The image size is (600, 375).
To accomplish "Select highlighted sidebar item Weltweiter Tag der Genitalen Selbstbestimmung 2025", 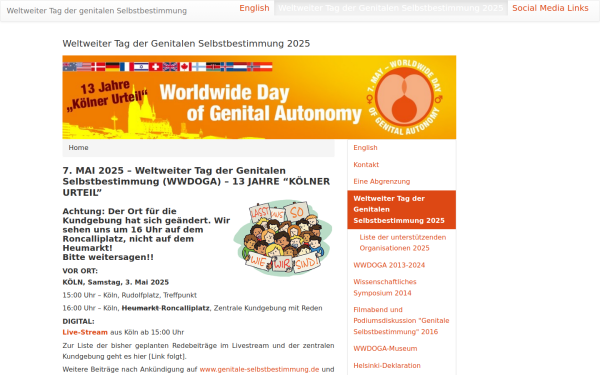I will click(401, 210).
